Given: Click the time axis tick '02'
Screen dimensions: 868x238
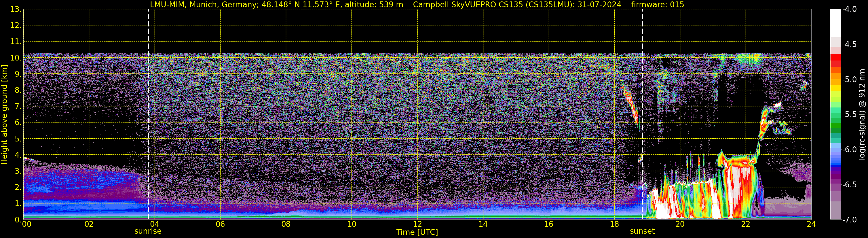Looking at the screenshot, I should tap(89, 224).
